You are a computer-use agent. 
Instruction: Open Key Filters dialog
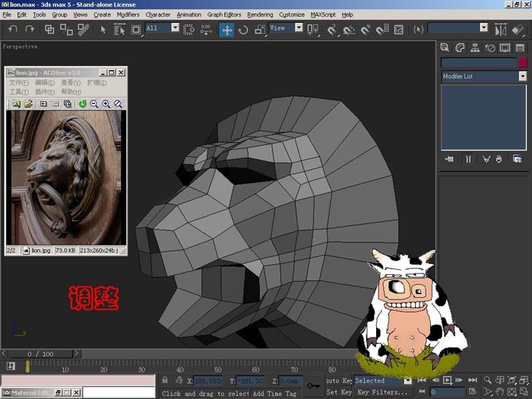point(382,392)
